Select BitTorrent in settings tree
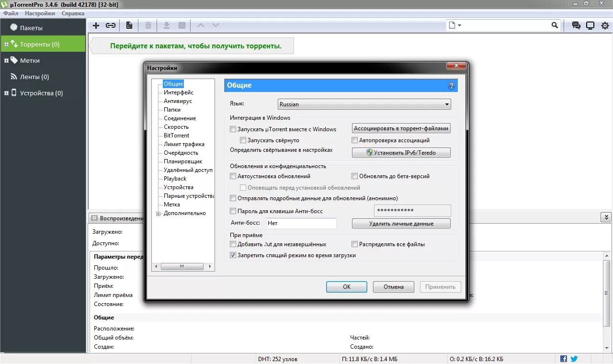Screen dimensions: 613x364 coord(176,136)
